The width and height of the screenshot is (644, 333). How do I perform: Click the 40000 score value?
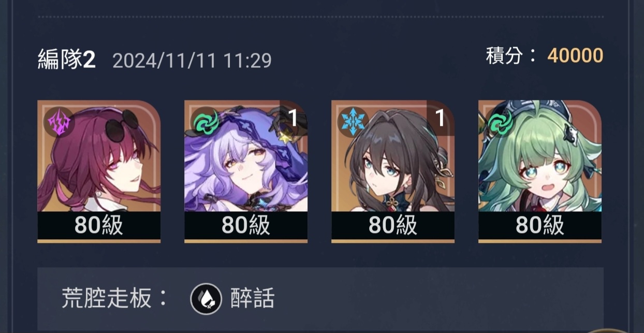pos(575,55)
